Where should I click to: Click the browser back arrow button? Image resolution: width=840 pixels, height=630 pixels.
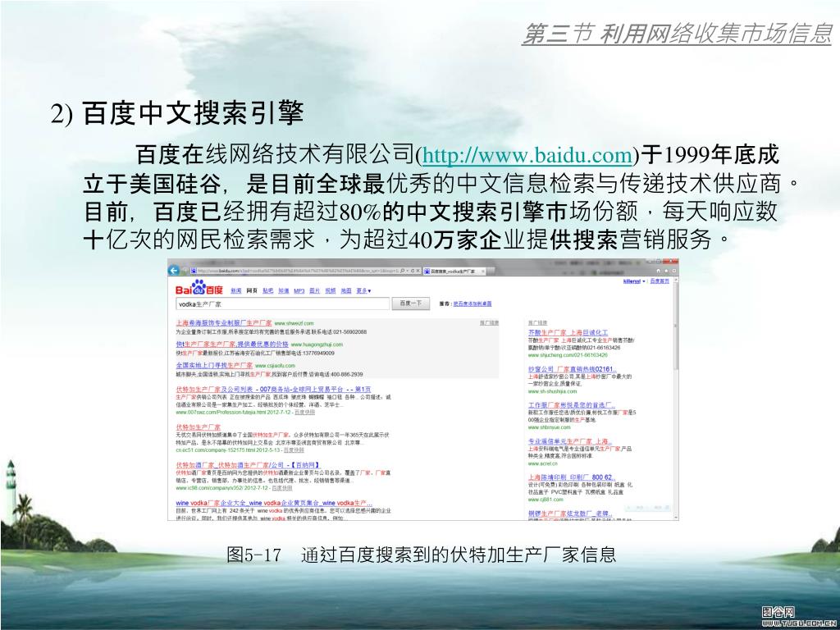tap(174, 271)
